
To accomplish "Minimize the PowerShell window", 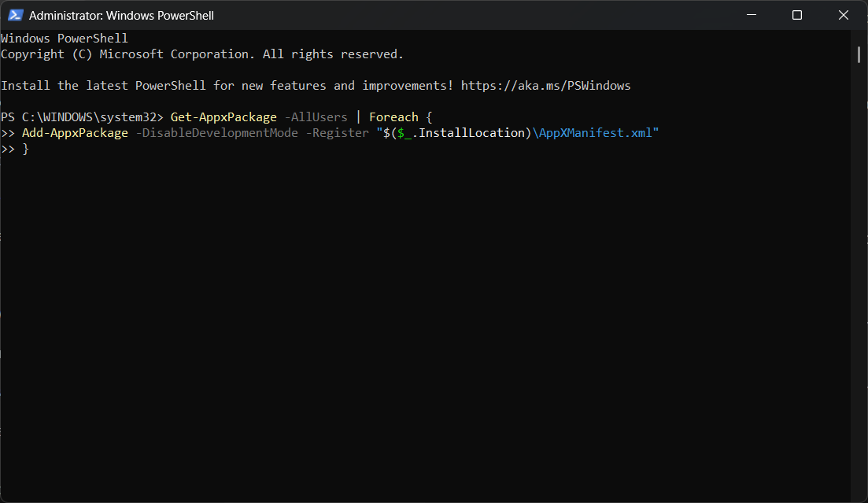I will coord(752,15).
